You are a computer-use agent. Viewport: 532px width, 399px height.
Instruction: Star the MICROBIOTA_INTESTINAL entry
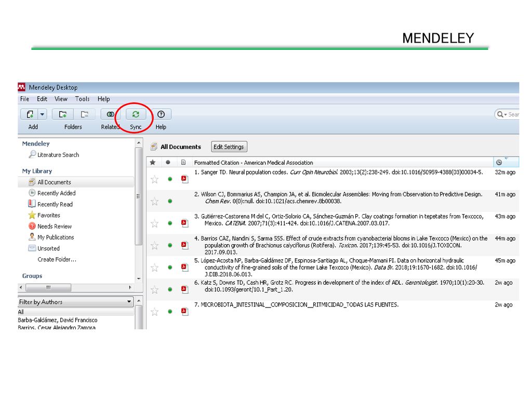coord(155,312)
